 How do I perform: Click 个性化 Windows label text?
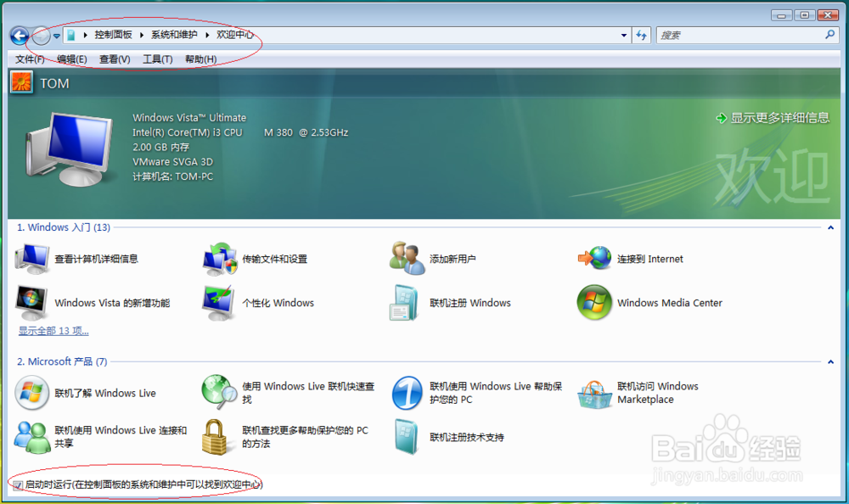pyautogui.click(x=278, y=303)
